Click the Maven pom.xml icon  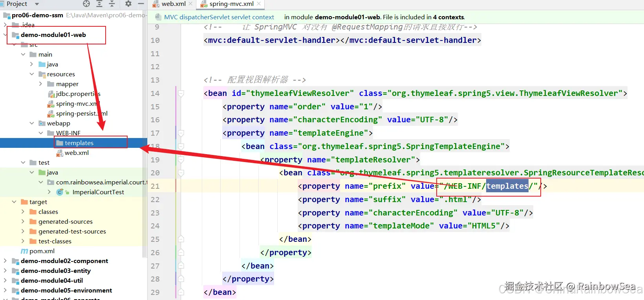tap(24, 251)
